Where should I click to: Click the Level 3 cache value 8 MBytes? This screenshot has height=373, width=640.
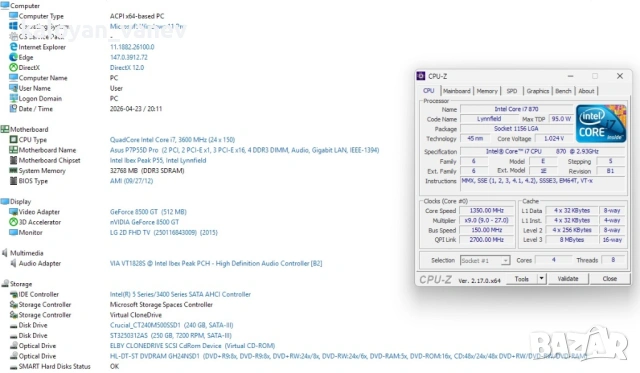click(x=572, y=240)
